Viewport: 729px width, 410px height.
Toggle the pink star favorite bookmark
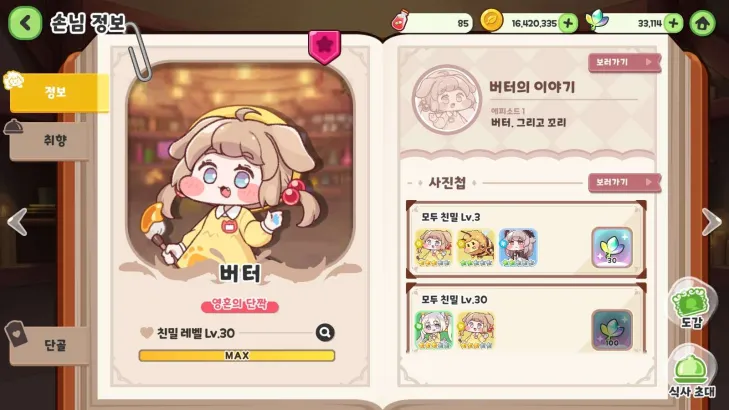pyautogui.click(x=324, y=47)
